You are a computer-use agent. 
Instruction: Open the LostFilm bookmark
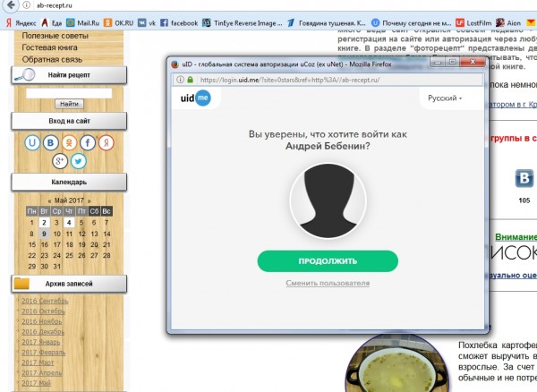473,23
